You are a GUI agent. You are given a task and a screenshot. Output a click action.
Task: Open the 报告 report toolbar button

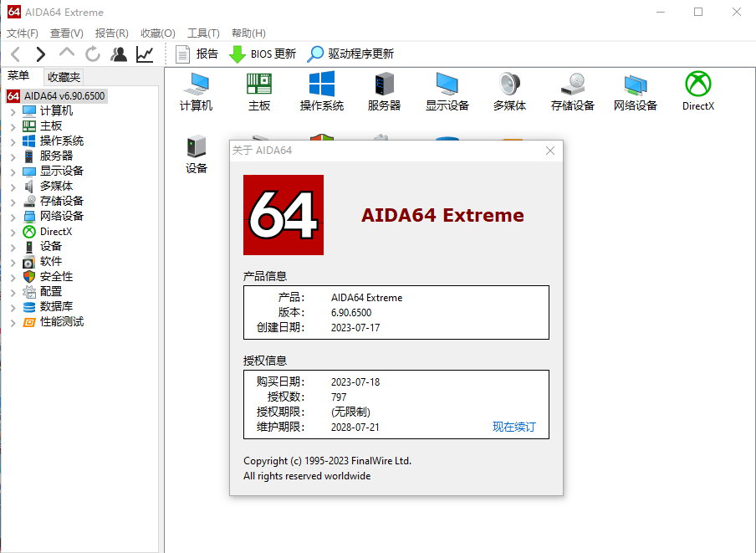pos(197,54)
